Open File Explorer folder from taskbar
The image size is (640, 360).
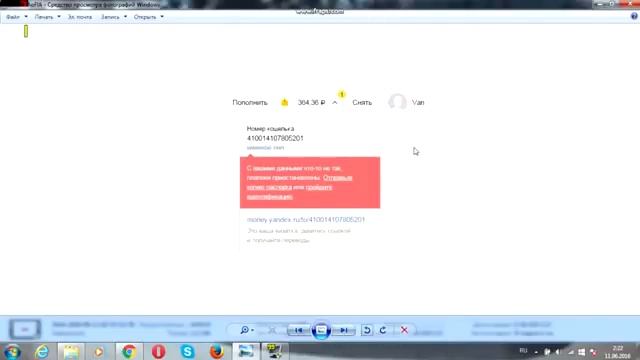(71, 351)
